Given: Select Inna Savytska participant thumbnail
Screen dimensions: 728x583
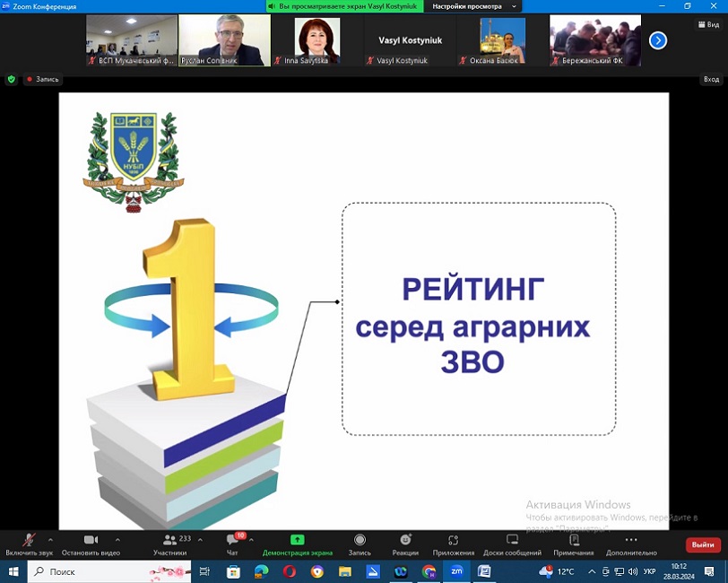Looking at the screenshot, I should (x=317, y=40).
